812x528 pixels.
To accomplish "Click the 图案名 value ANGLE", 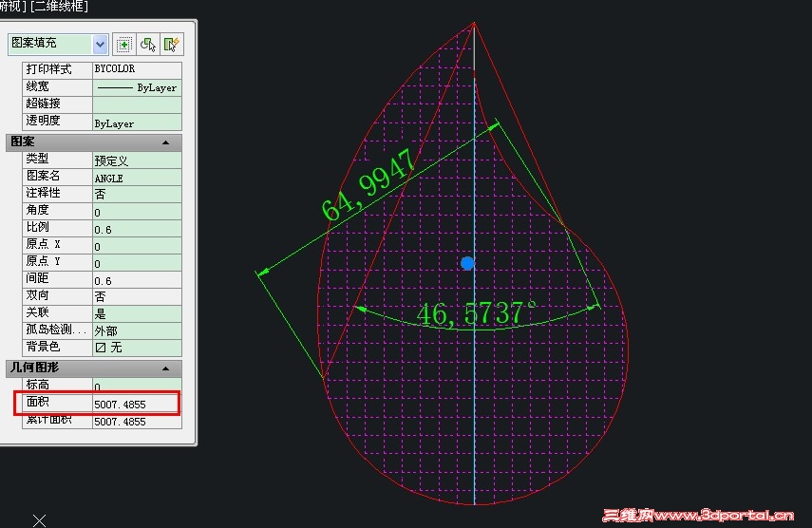I will [137, 178].
